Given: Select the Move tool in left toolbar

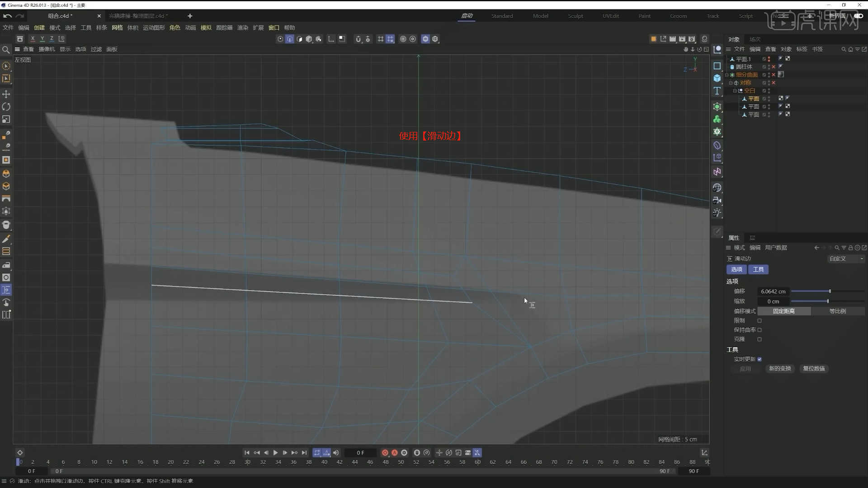Looking at the screenshot, I should 6,94.
